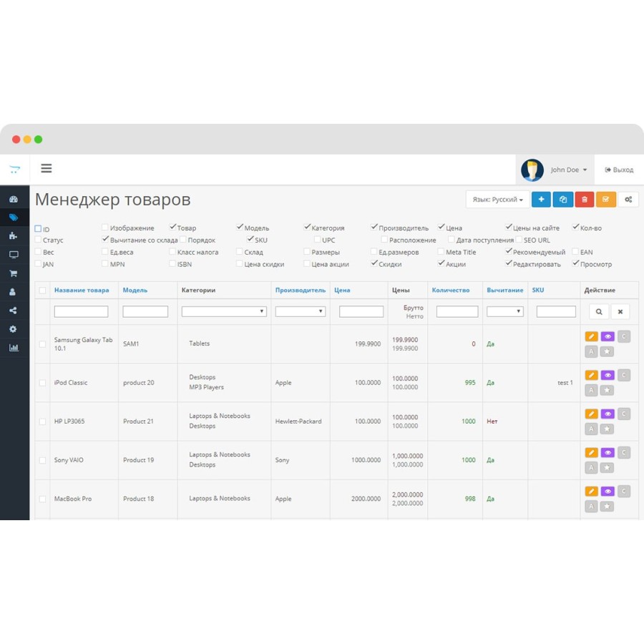644x644 pixels.
Task: Sort by Вычитание column header
Action: (x=504, y=290)
